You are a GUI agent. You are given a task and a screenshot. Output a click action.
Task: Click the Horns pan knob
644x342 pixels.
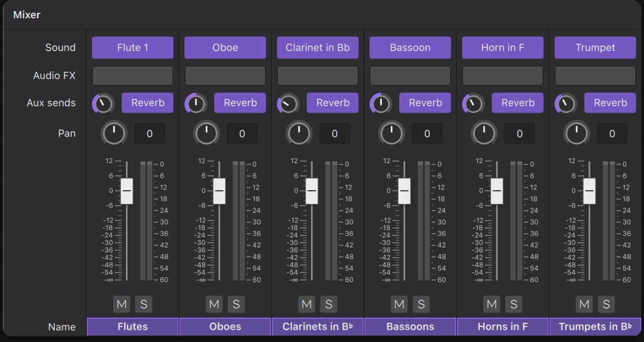coord(485,133)
